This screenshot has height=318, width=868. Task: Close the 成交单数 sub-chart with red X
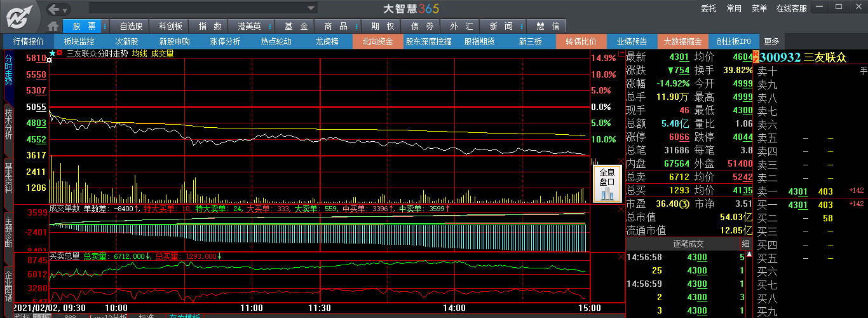coord(621,208)
